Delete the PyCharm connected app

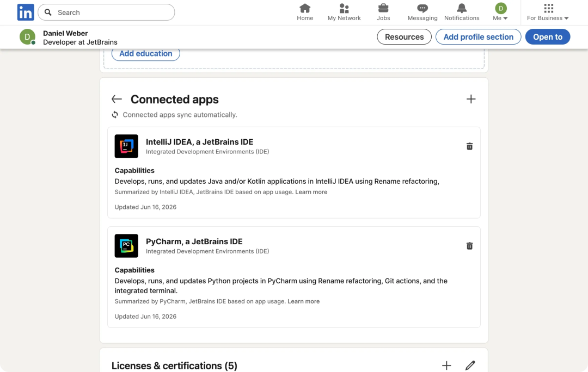tap(469, 246)
